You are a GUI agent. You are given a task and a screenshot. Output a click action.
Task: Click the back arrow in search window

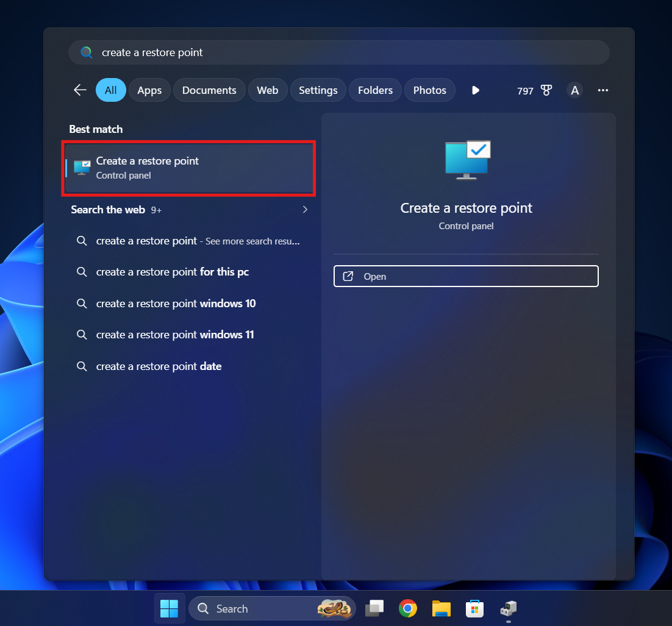79,90
